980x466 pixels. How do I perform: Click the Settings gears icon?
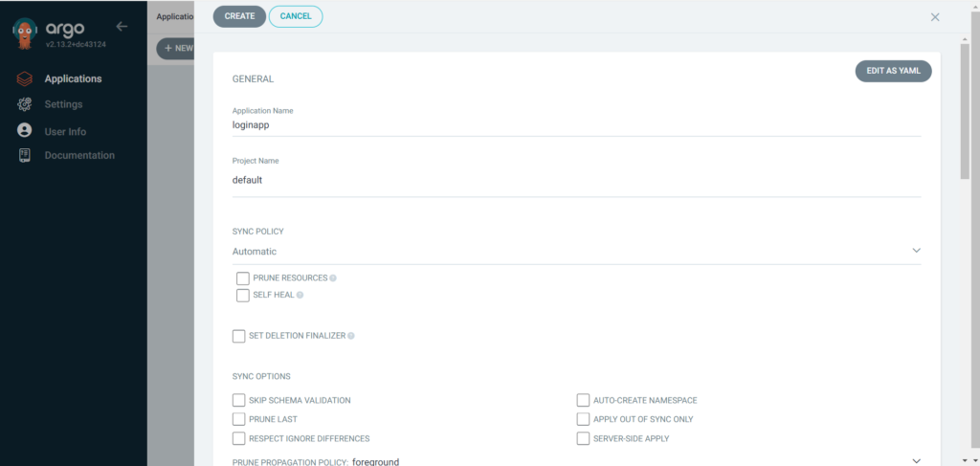[24, 104]
